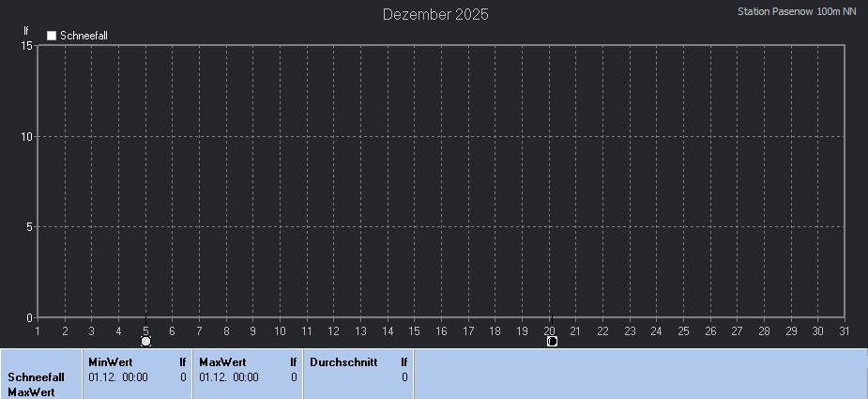Click the 5 label on the y-axis
Image resolution: width=868 pixels, height=399 pixels.
pyautogui.click(x=29, y=226)
